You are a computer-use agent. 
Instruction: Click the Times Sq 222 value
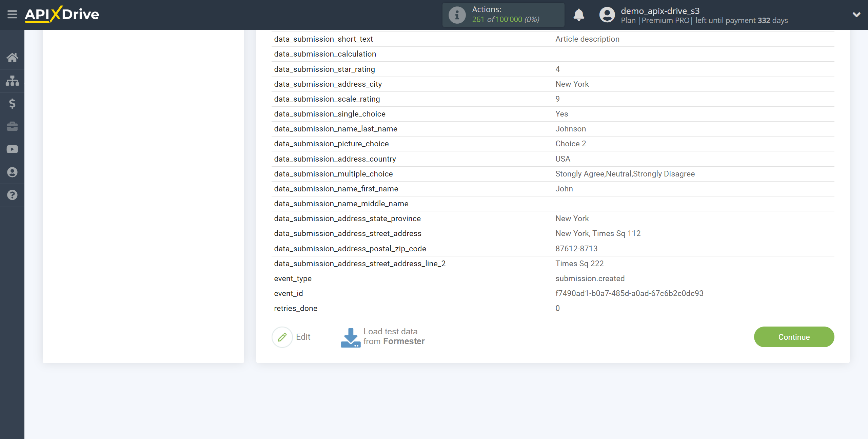[x=579, y=264]
